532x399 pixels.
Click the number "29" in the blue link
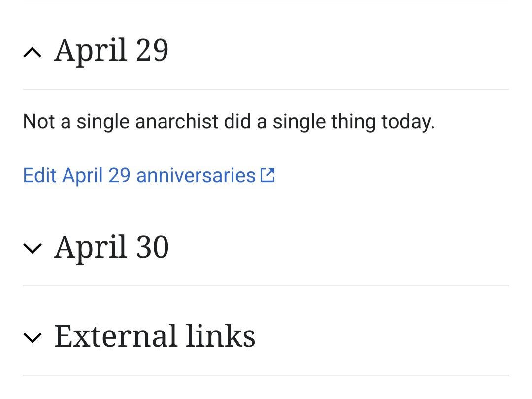[x=119, y=175]
